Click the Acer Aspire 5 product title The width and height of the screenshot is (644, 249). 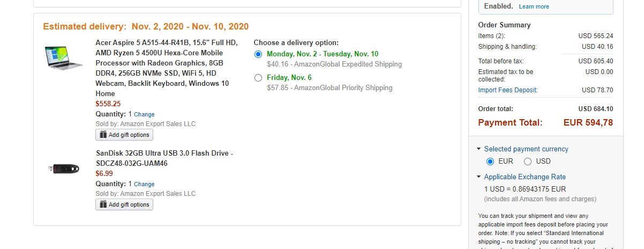tap(167, 68)
